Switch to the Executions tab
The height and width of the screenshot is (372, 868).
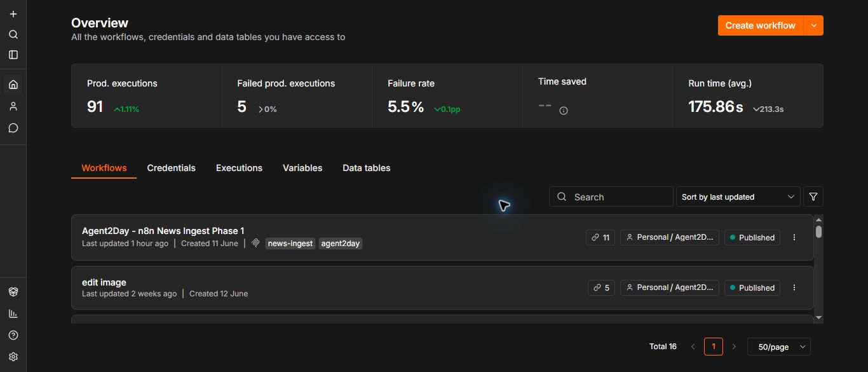click(x=239, y=168)
